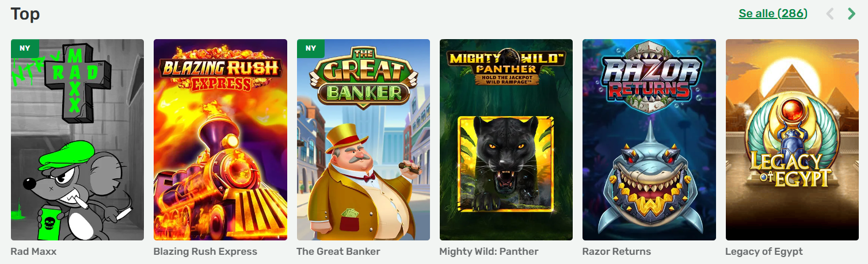This screenshot has height=264, width=868.
Task: Click 'Legacy of Egypt' title text
Action: point(764,251)
